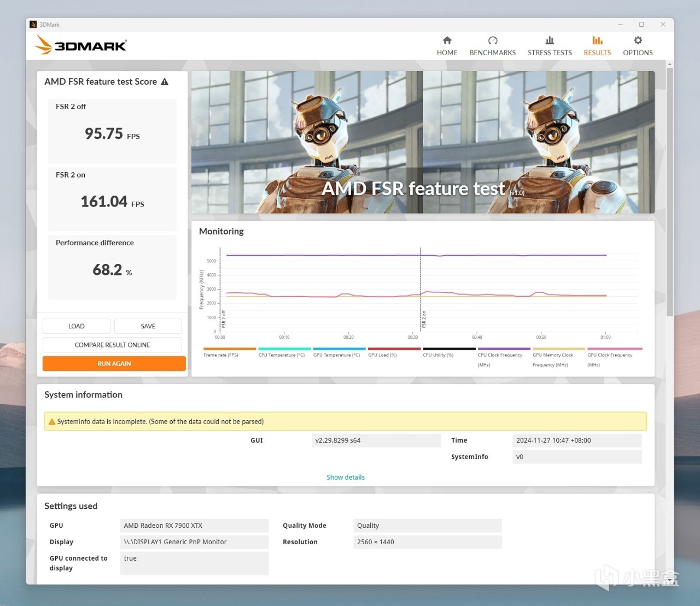The image size is (700, 606).
Task: Click the FSR 2 on marker in chart
Action: pyautogui.click(x=424, y=320)
